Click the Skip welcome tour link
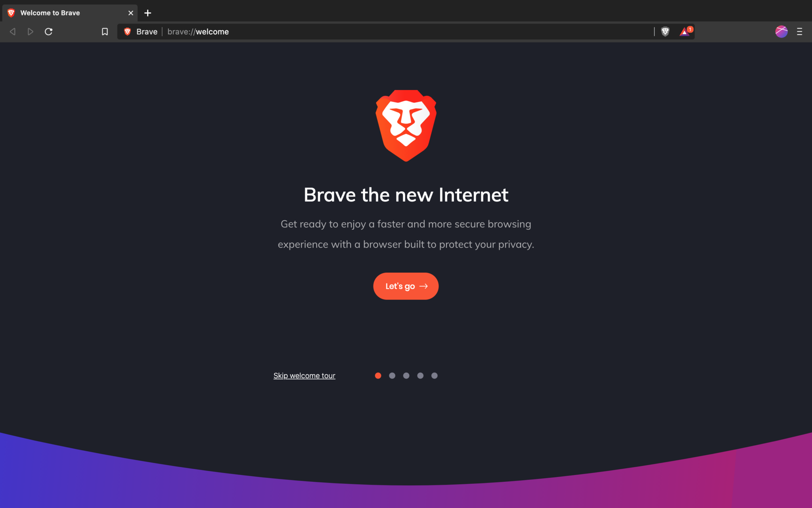Image resolution: width=812 pixels, height=508 pixels. [x=304, y=375]
